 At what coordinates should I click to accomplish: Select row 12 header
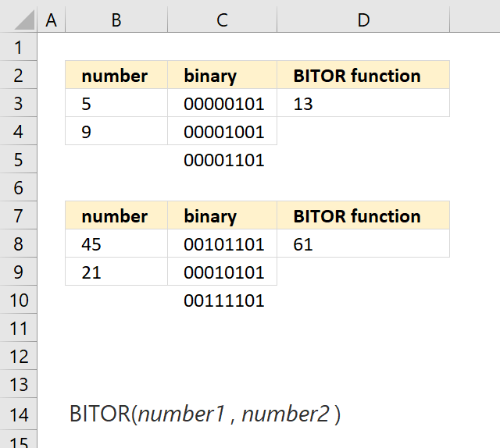(19, 356)
